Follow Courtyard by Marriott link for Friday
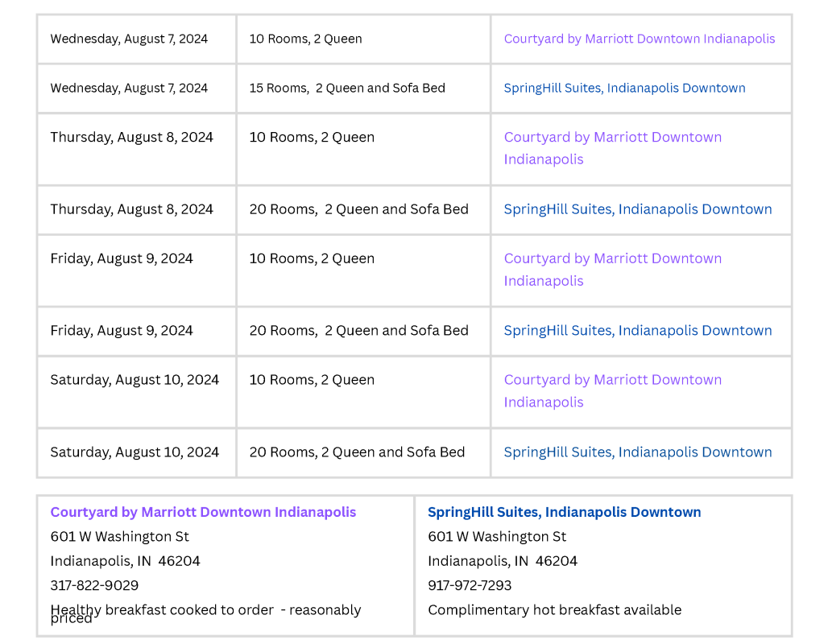 [x=613, y=270]
